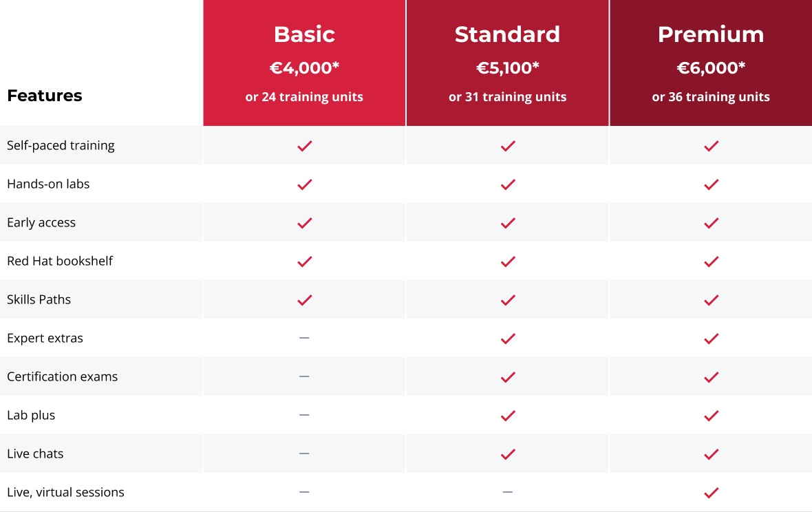Click the Standard checkmark for Skills Paths
This screenshot has height=512, width=812.
pos(508,300)
